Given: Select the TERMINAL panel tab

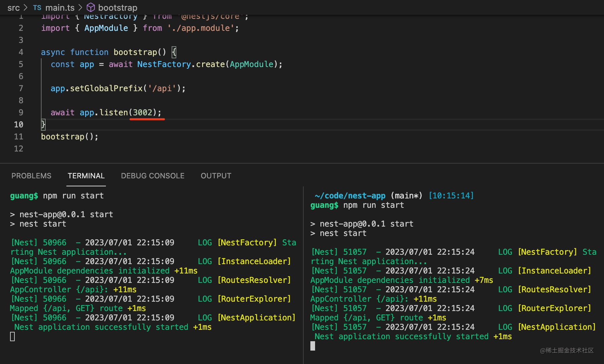Looking at the screenshot, I should 86,176.
